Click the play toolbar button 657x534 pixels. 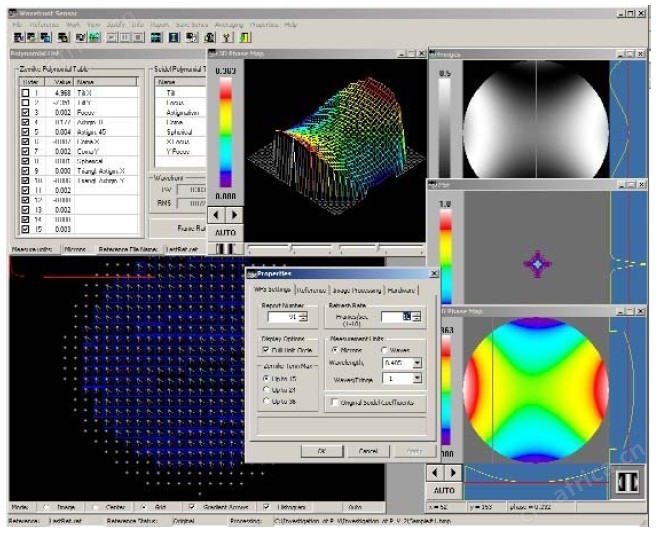point(112,38)
